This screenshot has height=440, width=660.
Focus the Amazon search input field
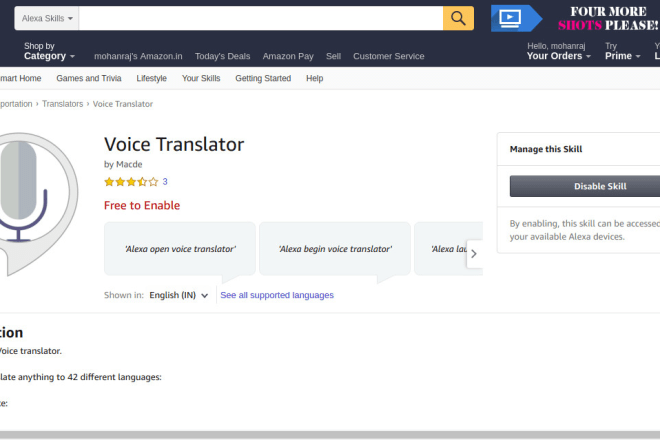coord(261,18)
